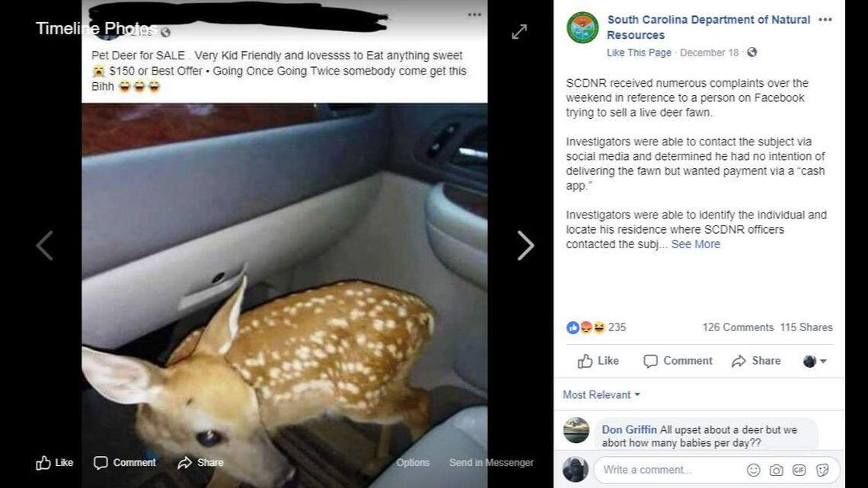Open the Most Relevant sorting dropdown
The width and height of the screenshot is (868, 488).
pos(601,394)
